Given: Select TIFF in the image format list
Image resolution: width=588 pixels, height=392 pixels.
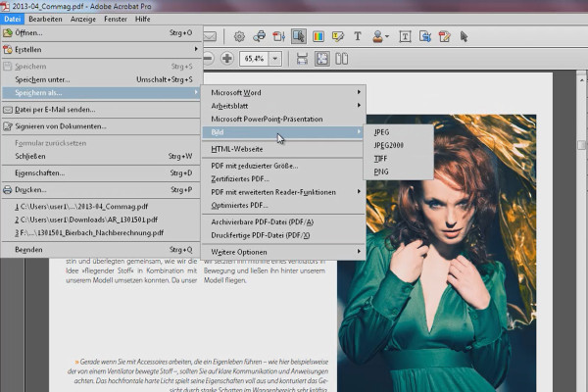Looking at the screenshot, I should pos(381,158).
